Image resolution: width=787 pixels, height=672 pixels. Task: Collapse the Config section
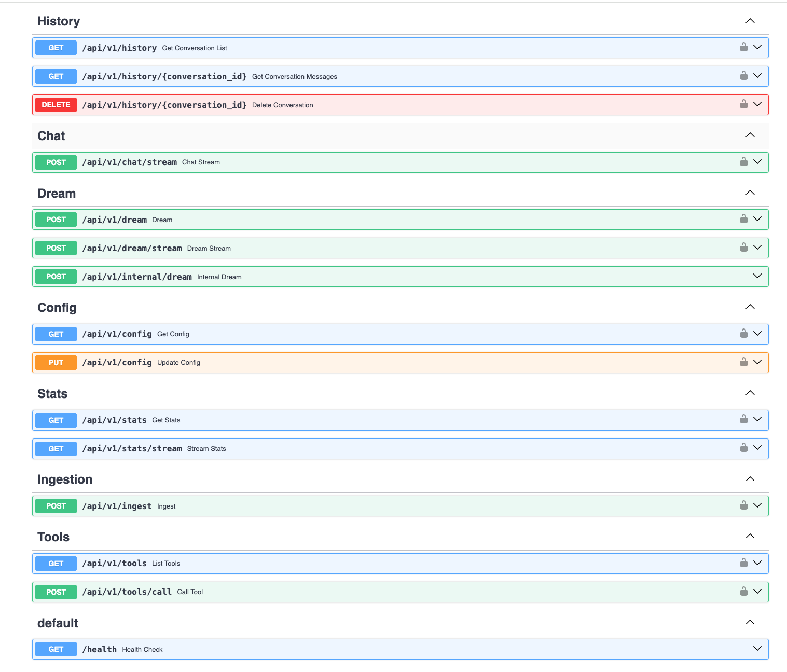click(750, 307)
